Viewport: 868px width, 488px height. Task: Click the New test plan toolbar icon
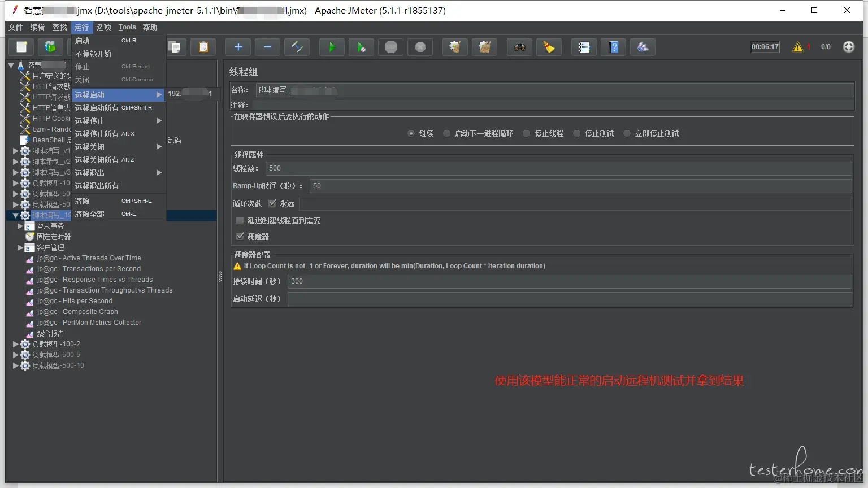21,47
